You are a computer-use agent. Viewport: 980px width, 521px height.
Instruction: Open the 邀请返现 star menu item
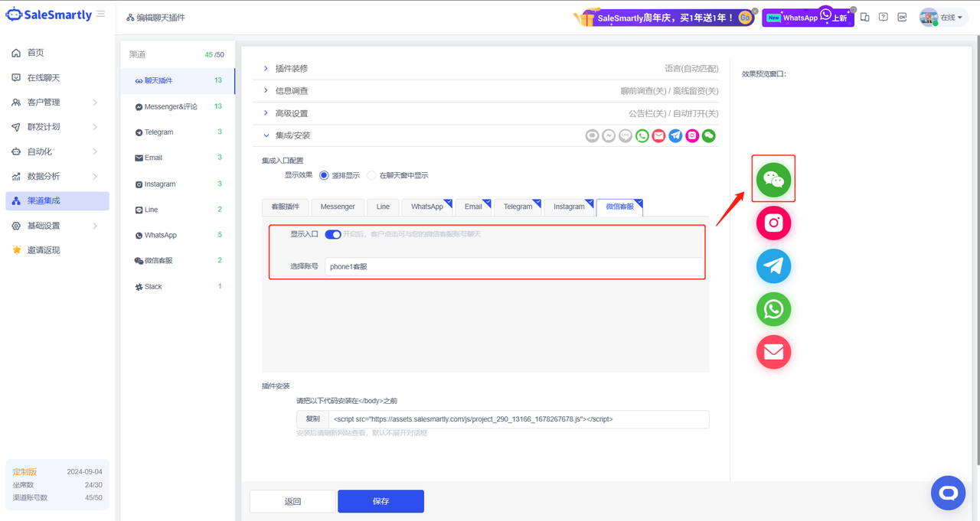[57, 250]
